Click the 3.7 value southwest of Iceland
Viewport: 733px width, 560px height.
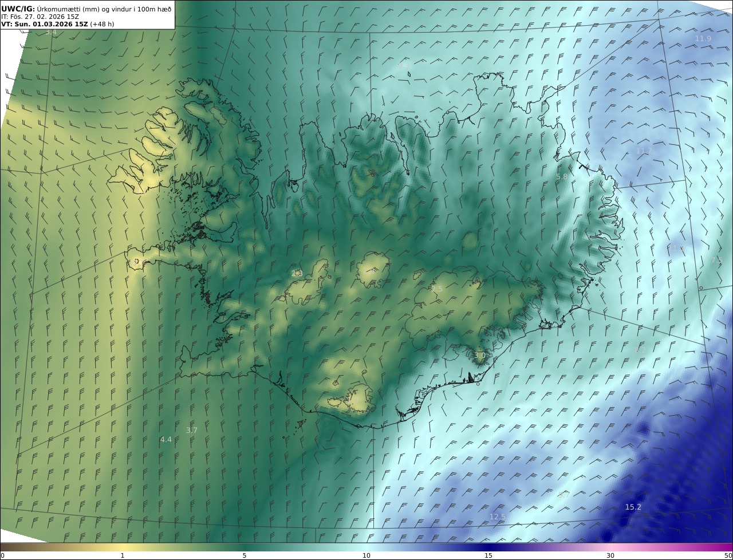[192, 430]
